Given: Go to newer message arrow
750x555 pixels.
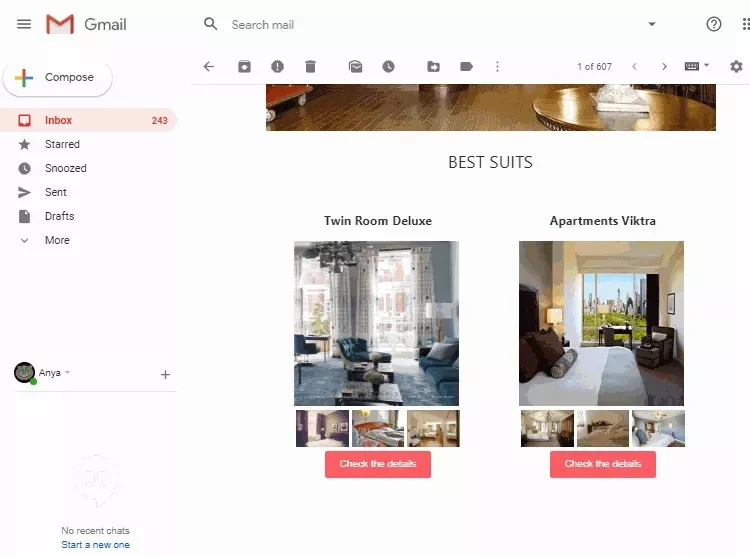Looking at the screenshot, I should click(x=634, y=67).
